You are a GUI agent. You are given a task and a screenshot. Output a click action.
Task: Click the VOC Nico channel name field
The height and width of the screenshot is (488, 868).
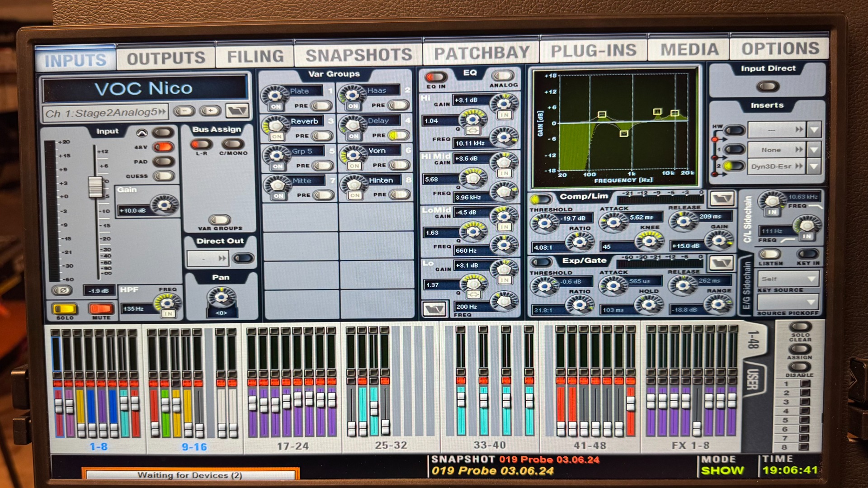(x=144, y=88)
